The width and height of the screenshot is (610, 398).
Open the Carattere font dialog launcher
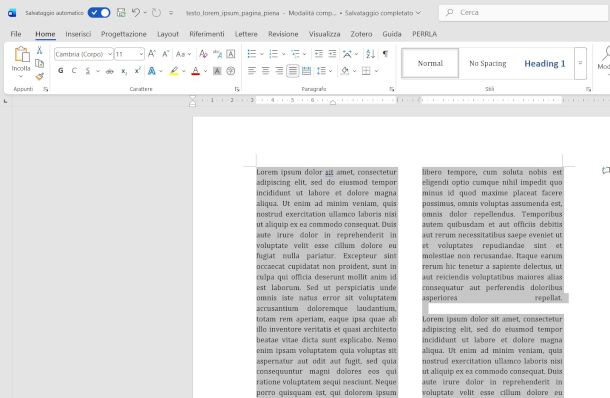[x=237, y=89]
